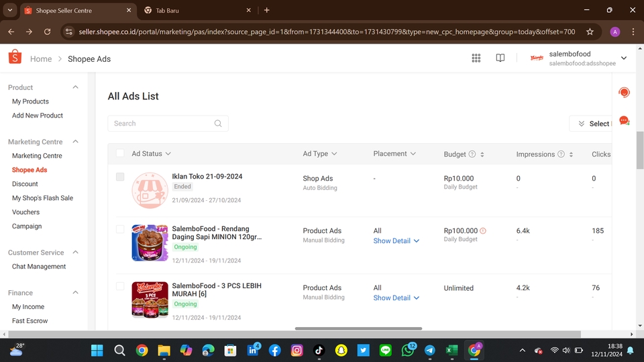This screenshot has height=362, width=644.
Task: Collapse the Product sidebar section
Action: click(x=76, y=87)
